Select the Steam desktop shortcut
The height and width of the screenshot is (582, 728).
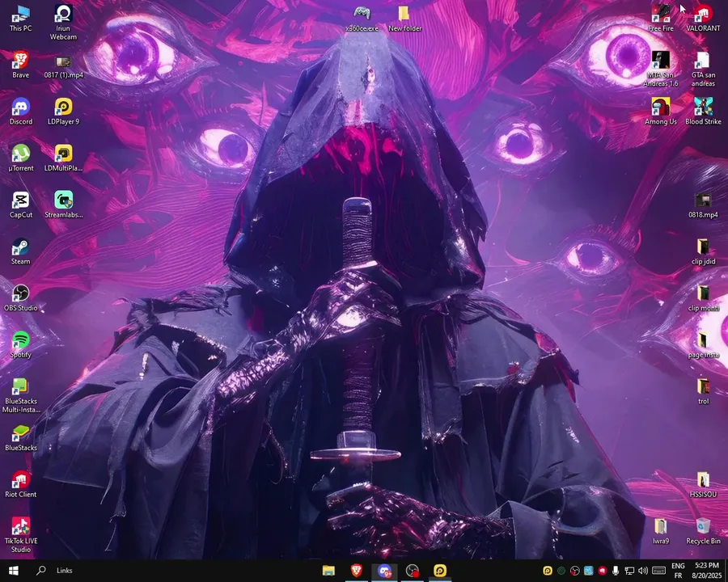(x=21, y=251)
